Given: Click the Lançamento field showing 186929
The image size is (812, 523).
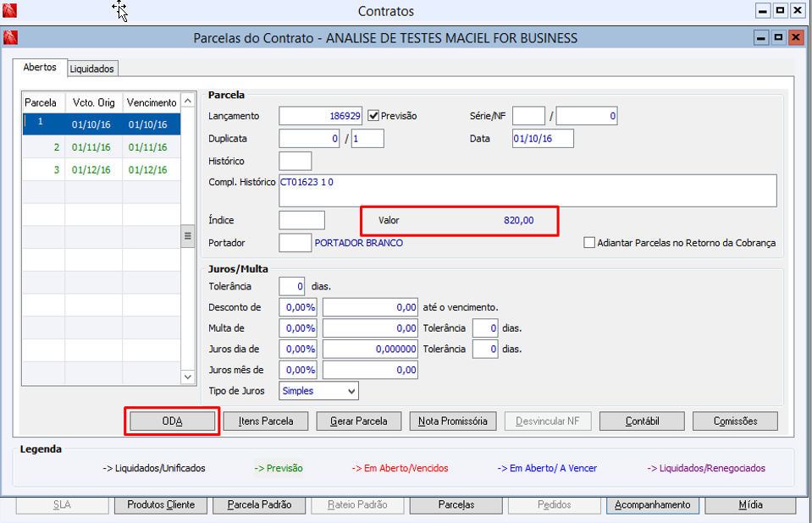Looking at the screenshot, I should 321,116.
